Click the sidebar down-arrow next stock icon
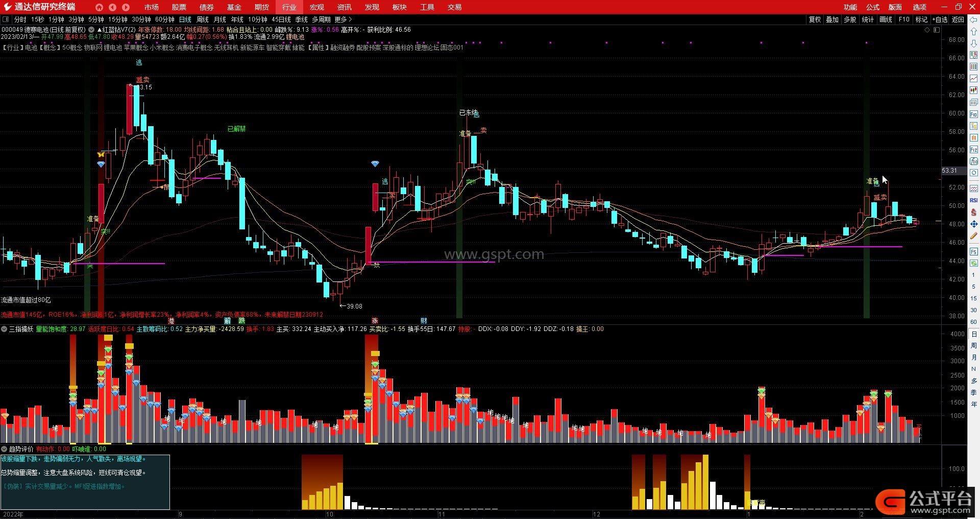 coord(974,43)
